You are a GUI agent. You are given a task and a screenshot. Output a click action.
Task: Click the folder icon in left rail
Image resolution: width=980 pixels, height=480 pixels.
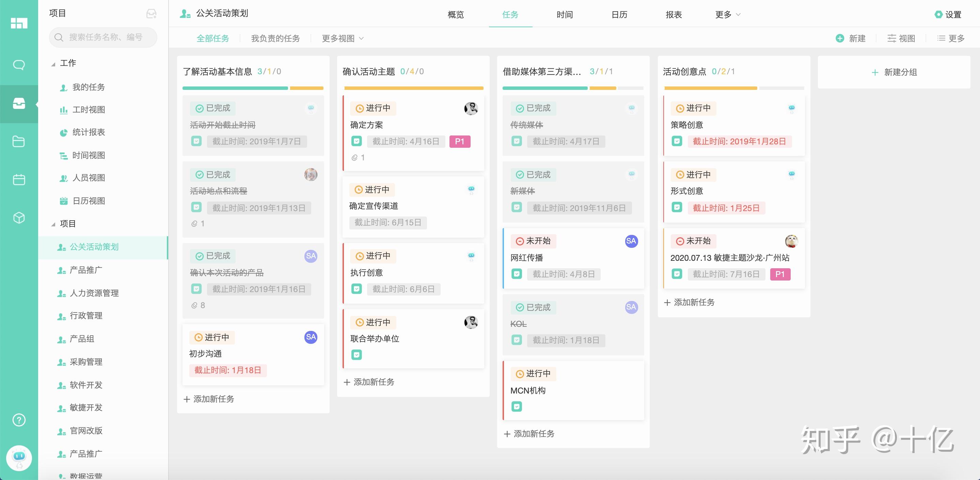coord(19,142)
